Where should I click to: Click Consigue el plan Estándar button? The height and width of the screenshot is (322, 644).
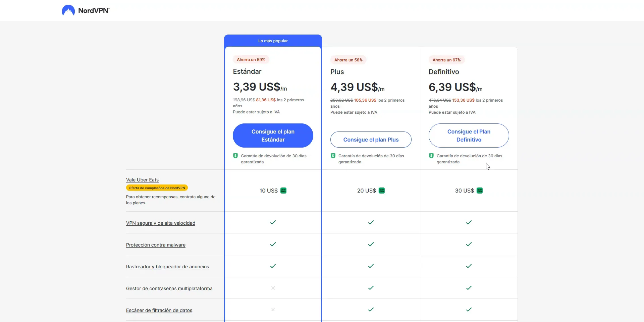coord(273,136)
